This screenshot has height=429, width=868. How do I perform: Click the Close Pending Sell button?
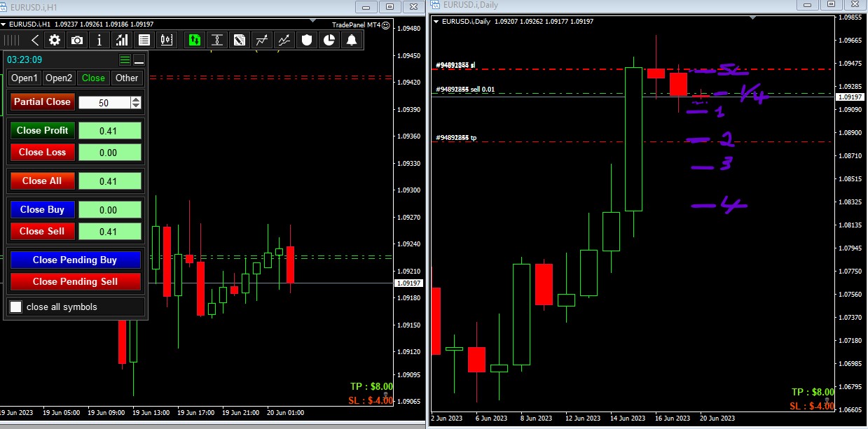[76, 281]
